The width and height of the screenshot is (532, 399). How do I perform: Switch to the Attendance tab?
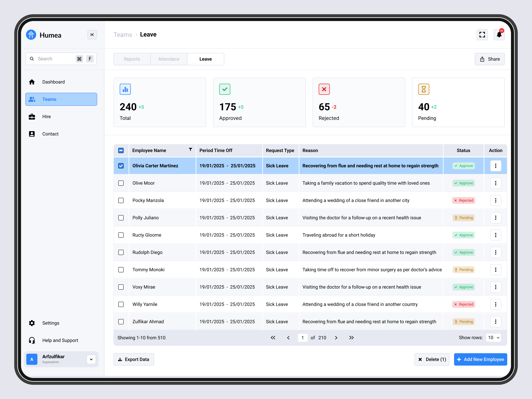coord(169,59)
